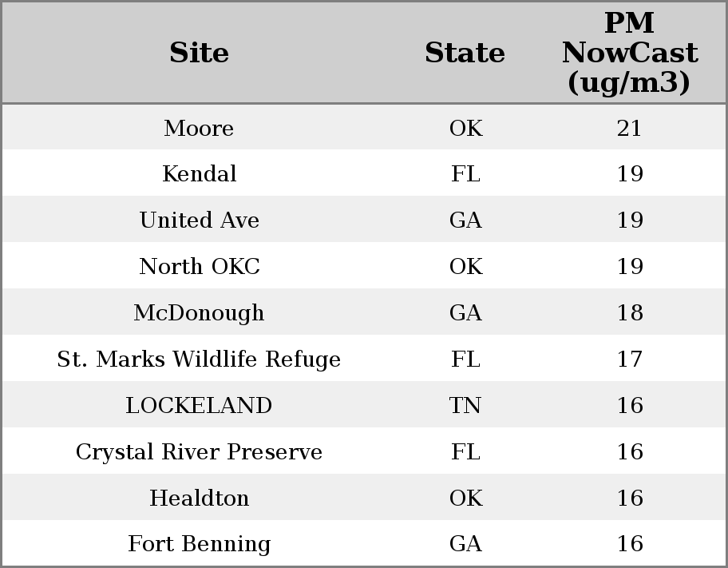Click the GA state cell in Fort Benning row
728x568 pixels.
[465, 544]
